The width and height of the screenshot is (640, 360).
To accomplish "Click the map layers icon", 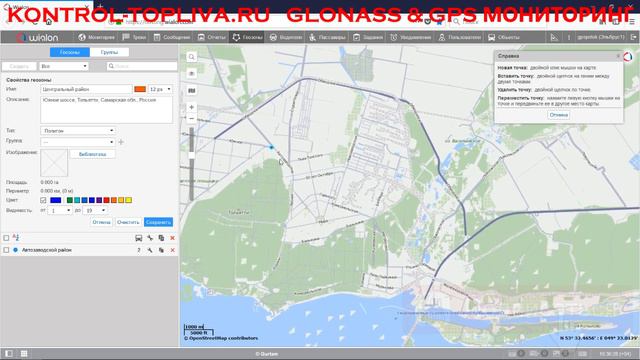I will tap(191, 73).
